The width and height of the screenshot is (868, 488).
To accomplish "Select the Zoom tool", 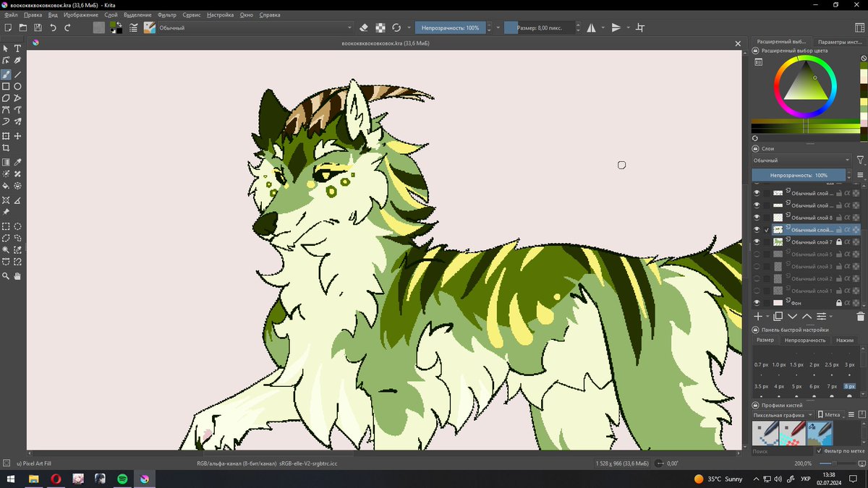I will click(6, 276).
